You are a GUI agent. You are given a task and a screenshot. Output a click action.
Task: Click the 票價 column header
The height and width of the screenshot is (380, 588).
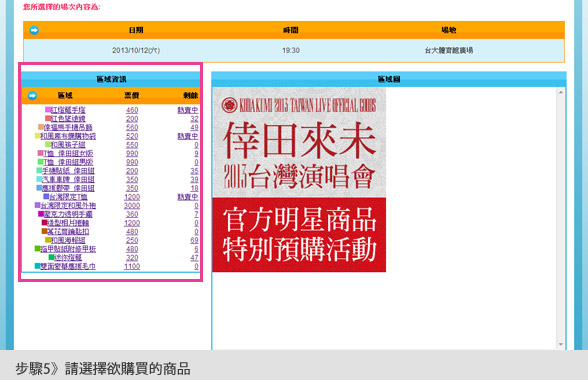click(x=132, y=96)
